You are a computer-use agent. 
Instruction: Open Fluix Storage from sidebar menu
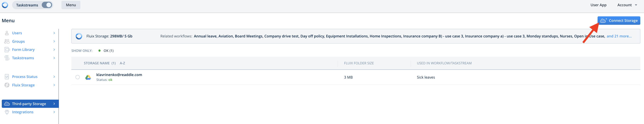coord(23,85)
